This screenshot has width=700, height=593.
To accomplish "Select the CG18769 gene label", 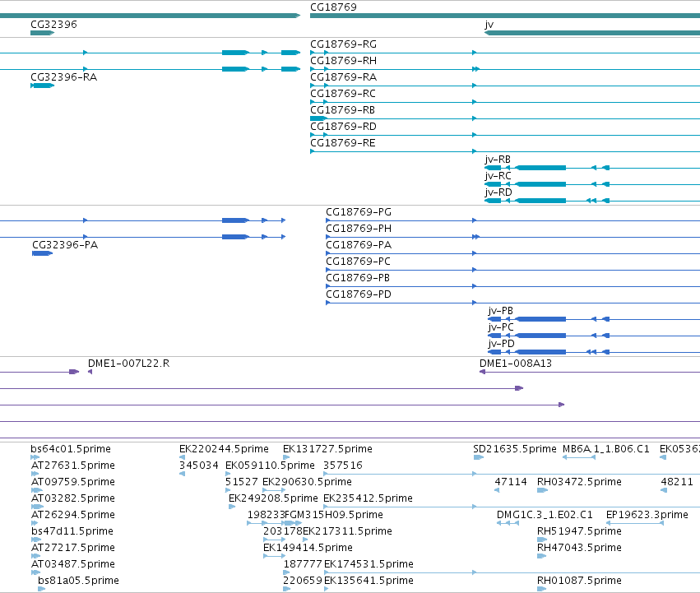I will pos(333,7).
